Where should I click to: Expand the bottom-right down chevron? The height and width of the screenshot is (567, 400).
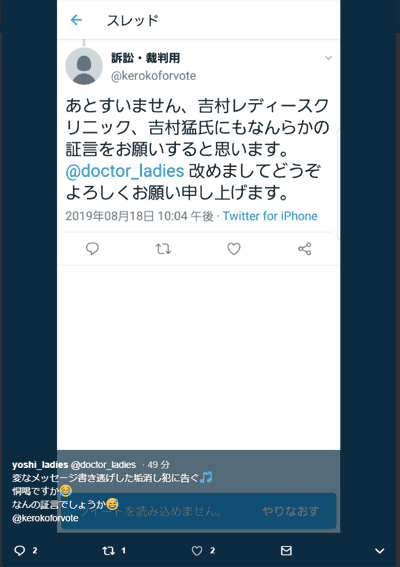click(379, 551)
